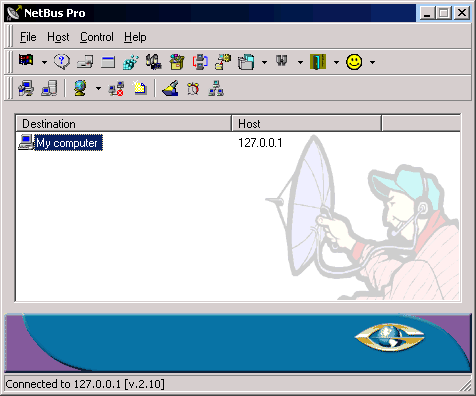476x396 pixels.
Task: Open the Control menu
Action: pyautogui.click(x=97, y=37)
